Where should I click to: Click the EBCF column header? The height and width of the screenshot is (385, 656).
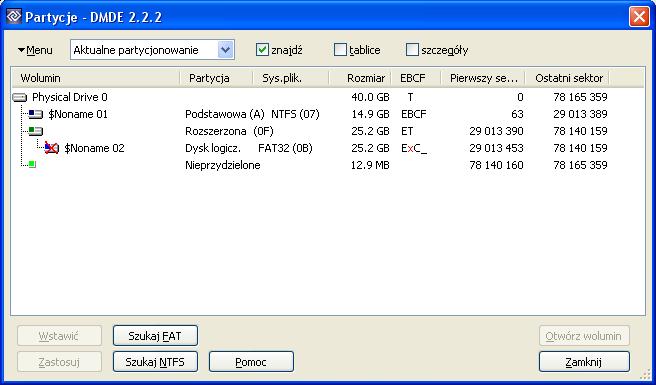416,78
